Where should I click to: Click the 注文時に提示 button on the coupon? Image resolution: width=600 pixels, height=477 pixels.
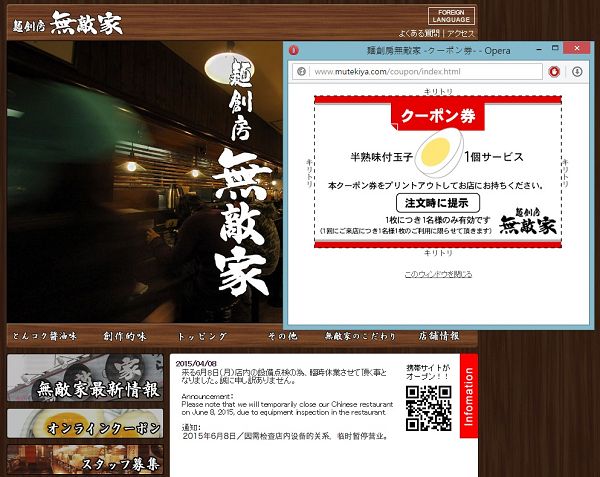click(437, 203)
